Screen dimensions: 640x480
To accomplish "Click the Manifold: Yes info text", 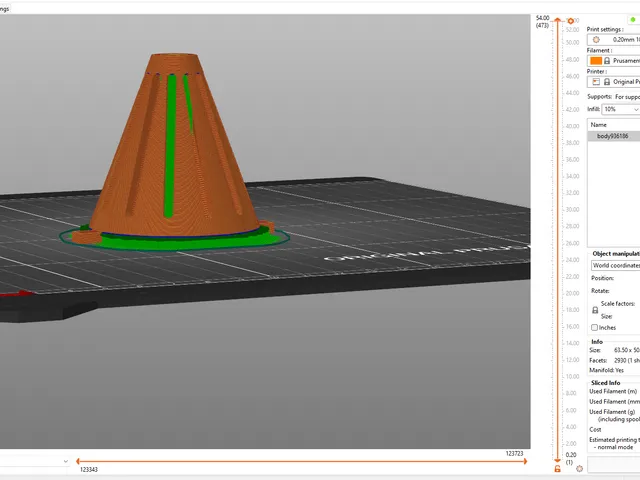I will (x=607, y=370).
